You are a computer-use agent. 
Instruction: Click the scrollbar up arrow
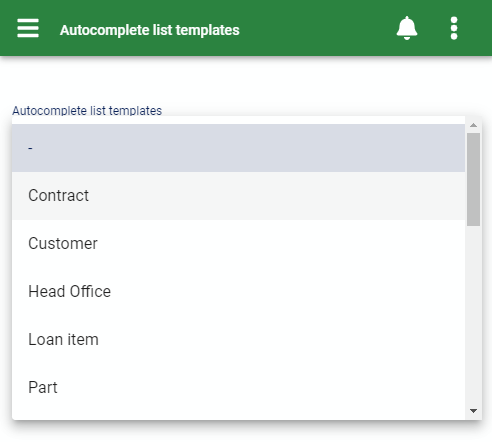tap(473, 125)
